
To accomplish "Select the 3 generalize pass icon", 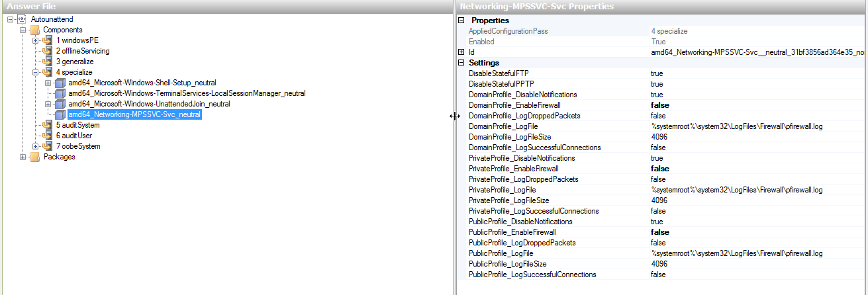I will coord(47,62).
